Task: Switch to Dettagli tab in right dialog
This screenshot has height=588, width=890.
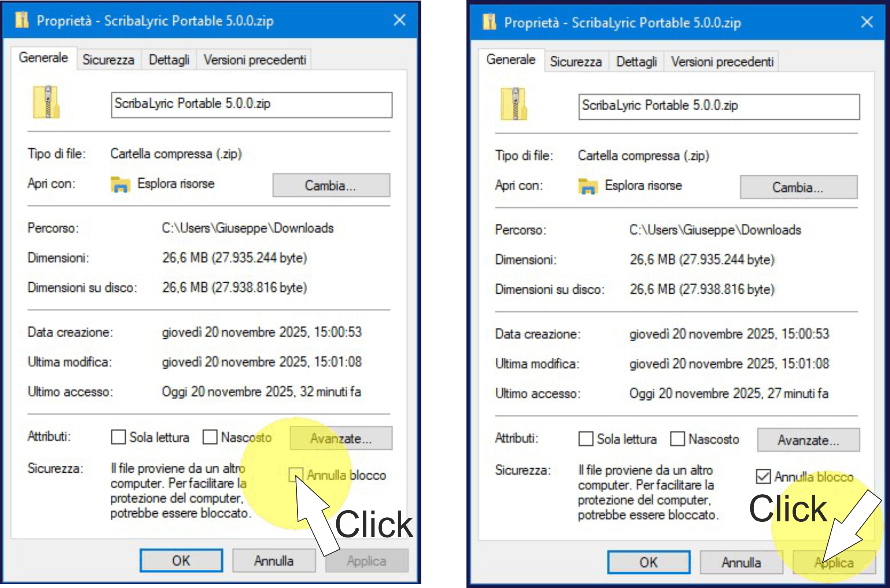Action: 636,62
